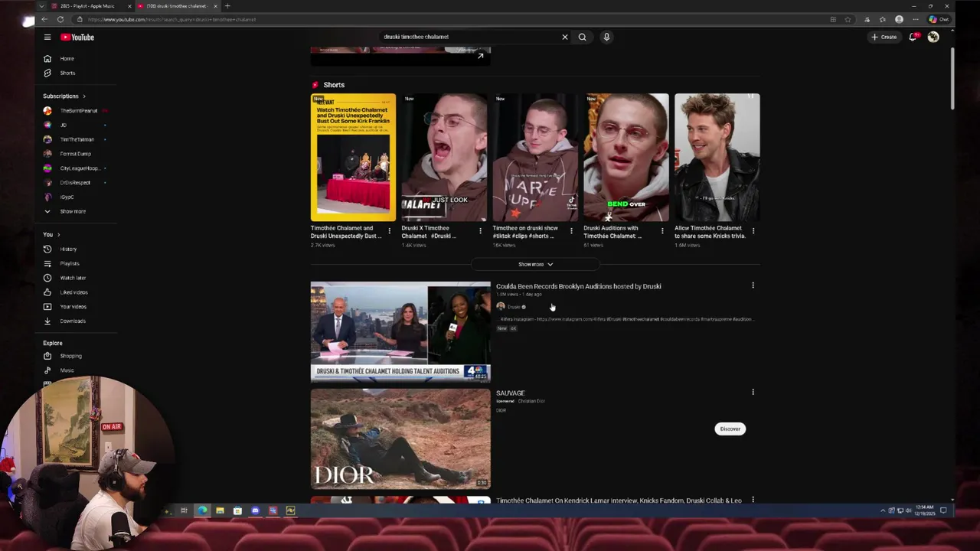Play the JUST LOOK Short thumbnail
This screenshot has height=551, width=980.
(444, 157)
